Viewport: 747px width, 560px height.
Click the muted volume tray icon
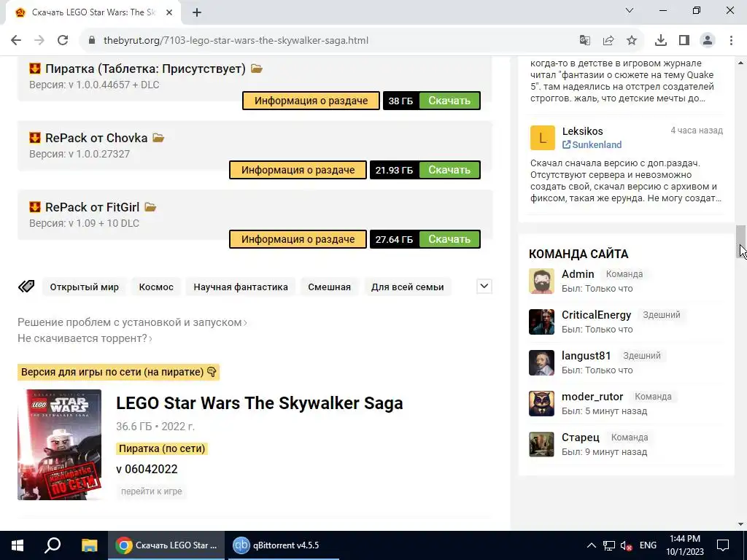pyautogui.click(x=626, y=545)
